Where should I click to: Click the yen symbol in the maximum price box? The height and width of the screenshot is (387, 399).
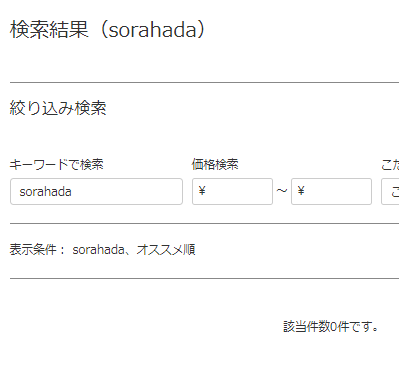click(x=301, y=191)
